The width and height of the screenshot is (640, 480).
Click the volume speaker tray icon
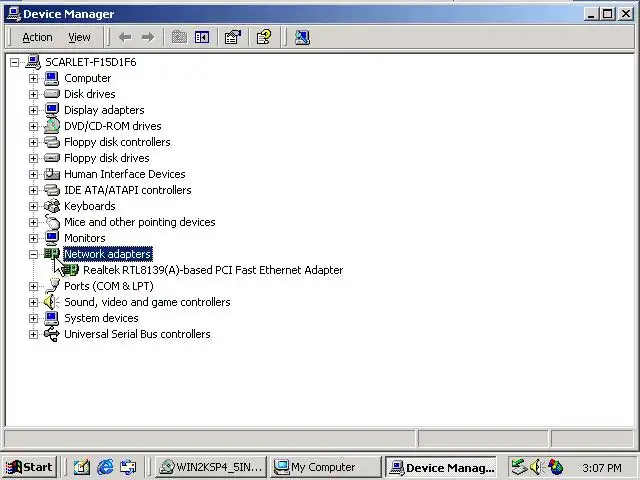[x=536, y=467]
